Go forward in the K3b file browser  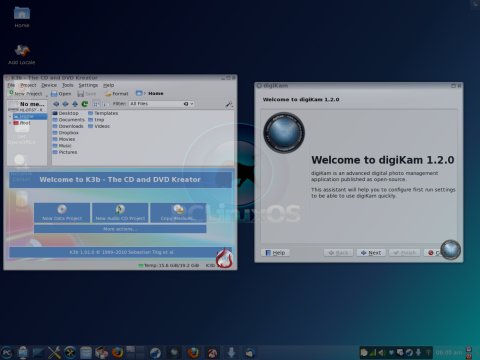(66, 104)
